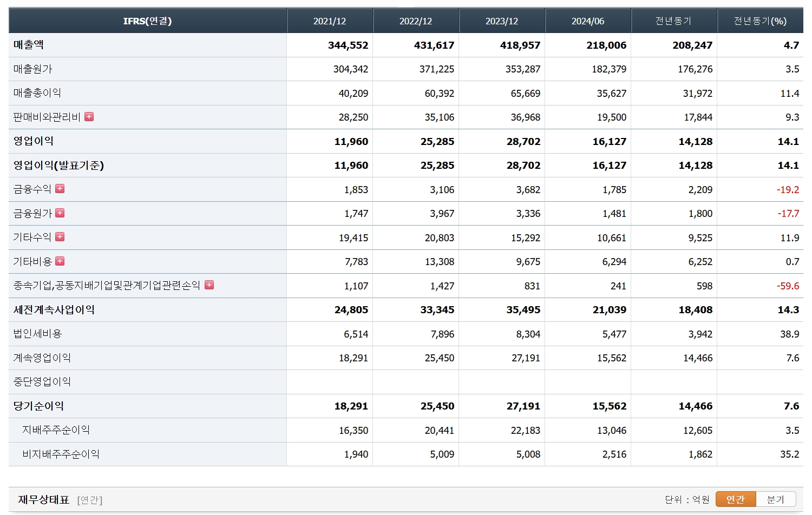Click the 기타비용 label text
The height and width of the screenshot is (515, 812).
(32, 261)
